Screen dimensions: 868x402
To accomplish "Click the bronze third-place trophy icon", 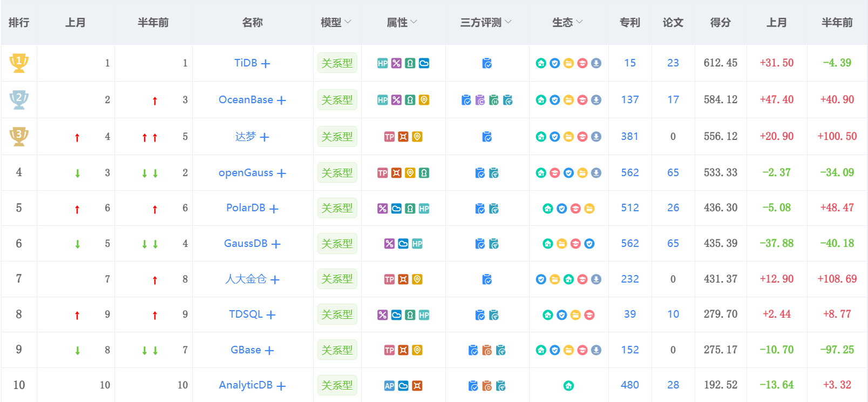I will 19,136.
